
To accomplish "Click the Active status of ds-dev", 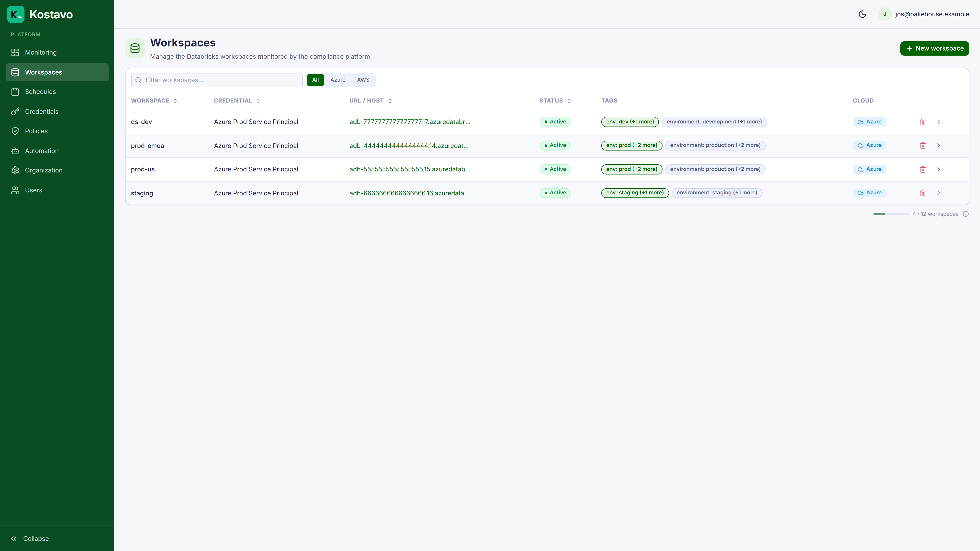I will coord(555,122).
